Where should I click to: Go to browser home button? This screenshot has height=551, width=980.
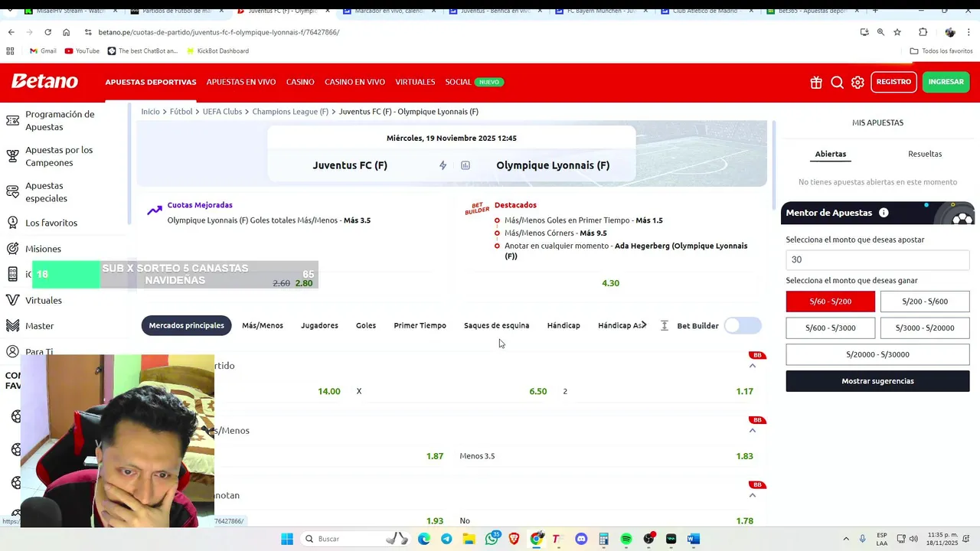(x=66, y=32)
